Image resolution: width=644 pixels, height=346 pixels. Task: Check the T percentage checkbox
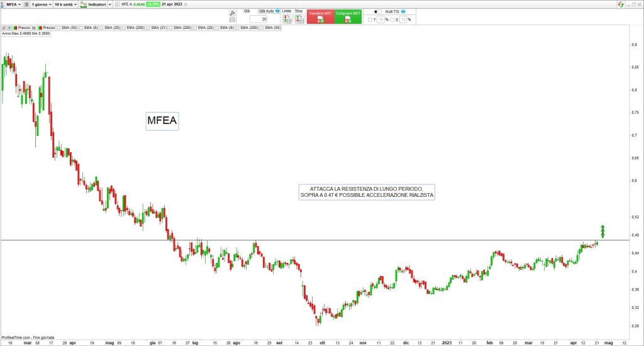[370, 20]
